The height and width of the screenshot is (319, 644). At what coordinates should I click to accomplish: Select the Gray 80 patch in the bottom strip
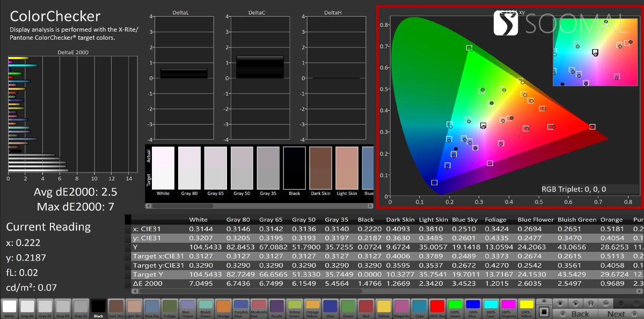click(x=27, y=308)
